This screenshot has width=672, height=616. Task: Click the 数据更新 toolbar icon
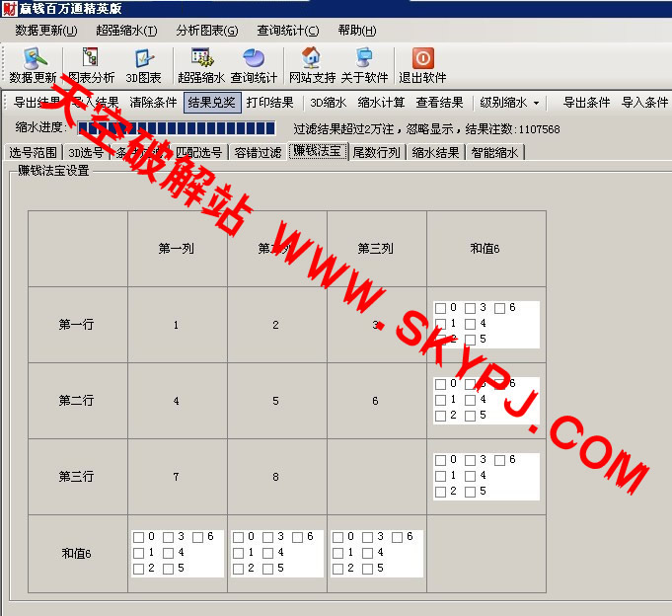(x=33, y=59)
